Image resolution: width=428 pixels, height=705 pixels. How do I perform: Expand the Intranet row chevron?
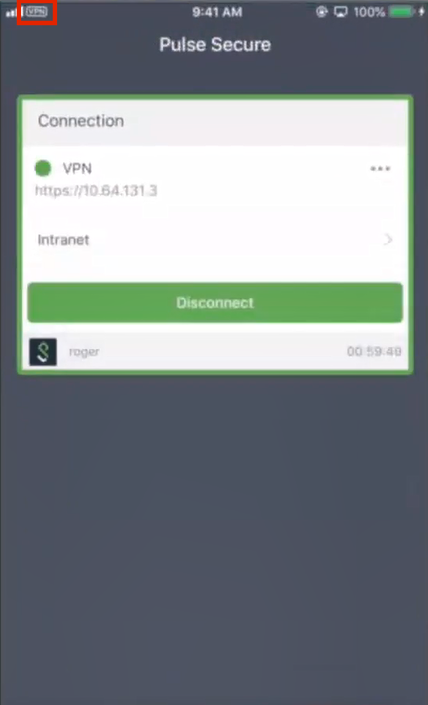point(388,240)
